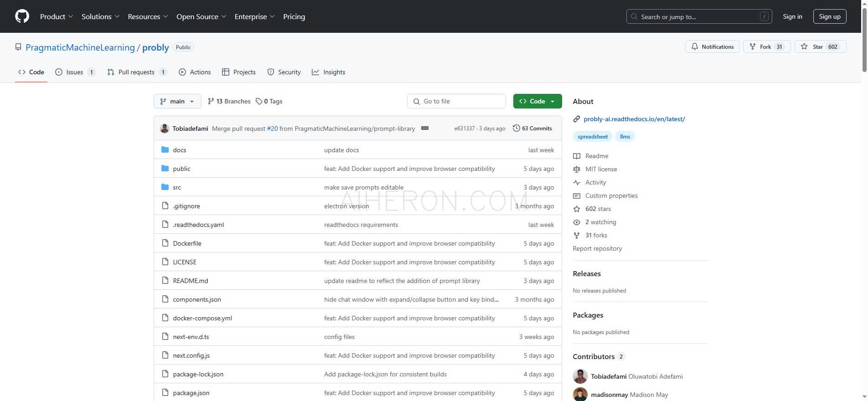
Task: Open README.md file
Action: click(x=191, y=281)
